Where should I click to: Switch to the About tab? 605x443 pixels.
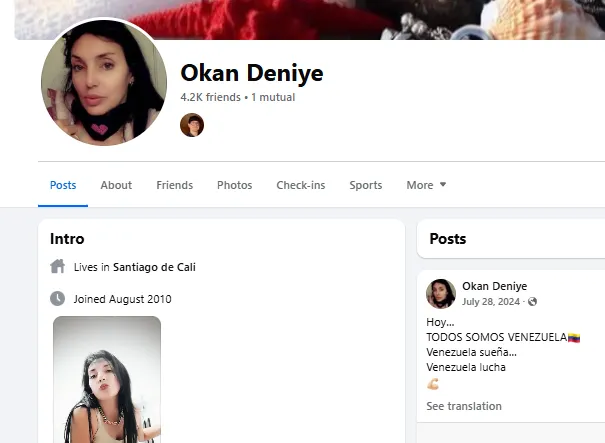click(x=116, y=185)
